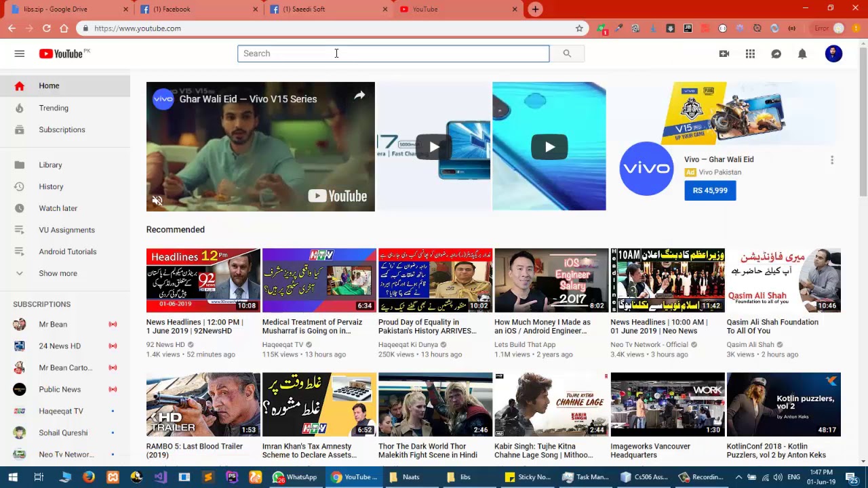Viewport: 868px width, 488px height.
Task: Open the account avatar menu
Action: [x=833, y=54]
